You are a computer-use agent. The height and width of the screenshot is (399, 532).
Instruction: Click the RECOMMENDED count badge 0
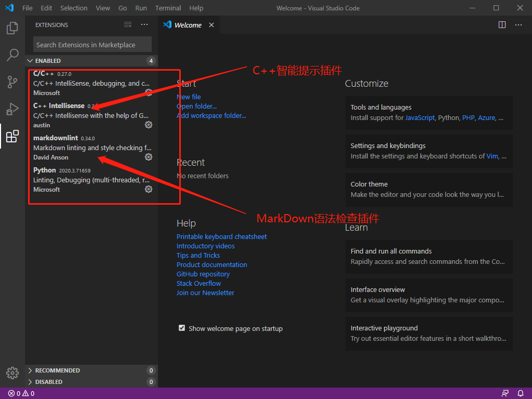[151, 370]
